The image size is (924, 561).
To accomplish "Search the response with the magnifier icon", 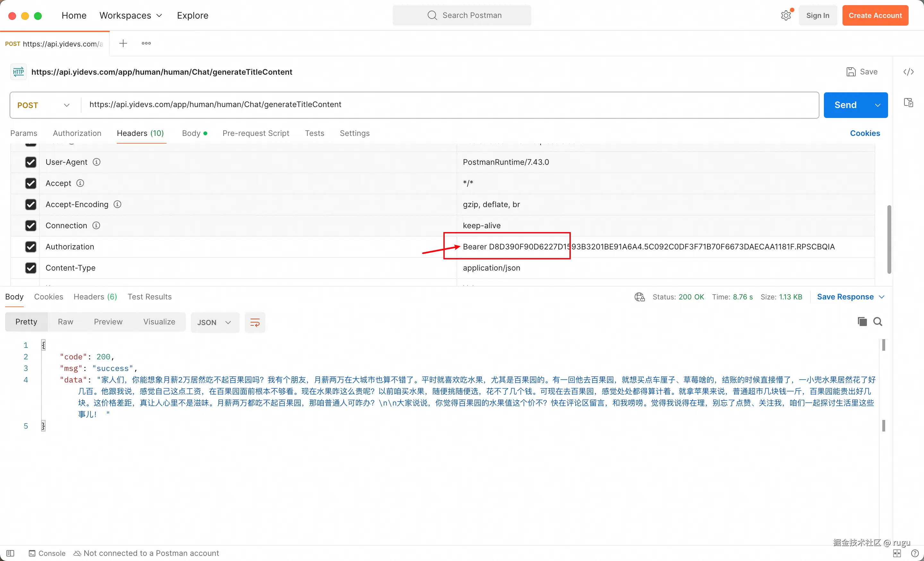I will tap(877, 322).
